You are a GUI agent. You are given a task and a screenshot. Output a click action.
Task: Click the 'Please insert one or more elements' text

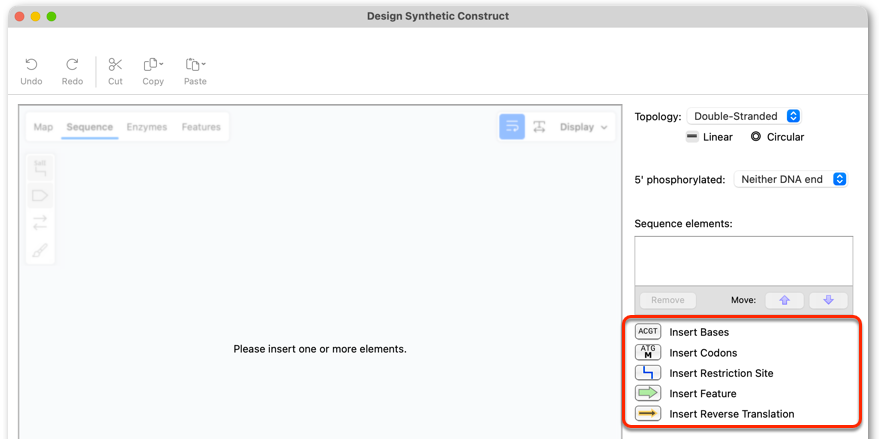coord(320,349)
